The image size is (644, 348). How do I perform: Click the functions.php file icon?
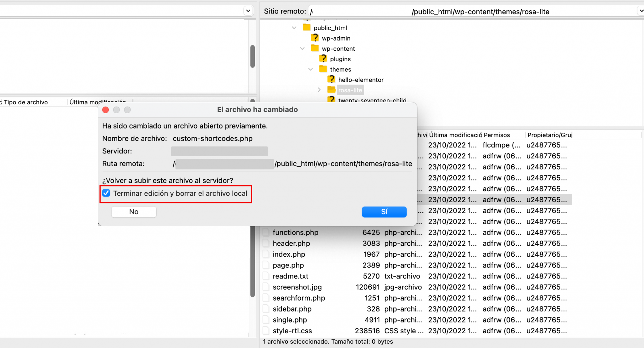point(266,232)
